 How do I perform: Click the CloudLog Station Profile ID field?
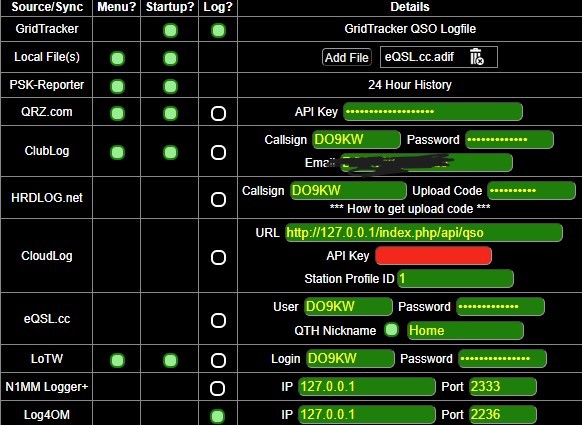(455, 279)
